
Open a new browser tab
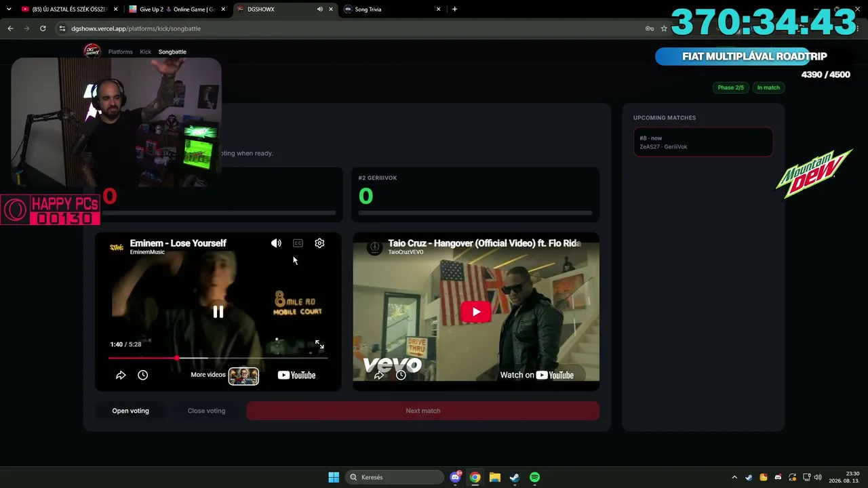[x=454, y=9]
